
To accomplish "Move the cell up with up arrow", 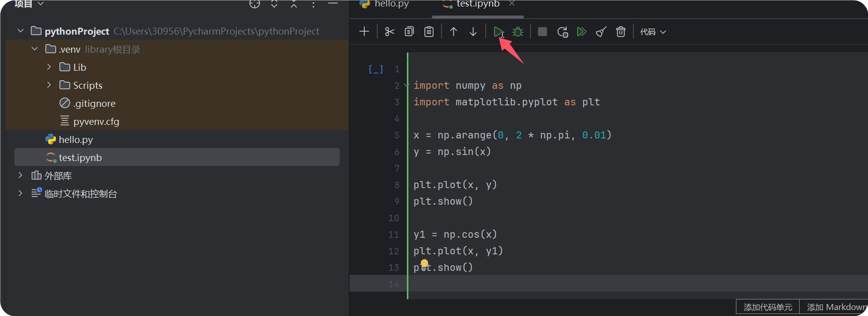I will (454, 32).
